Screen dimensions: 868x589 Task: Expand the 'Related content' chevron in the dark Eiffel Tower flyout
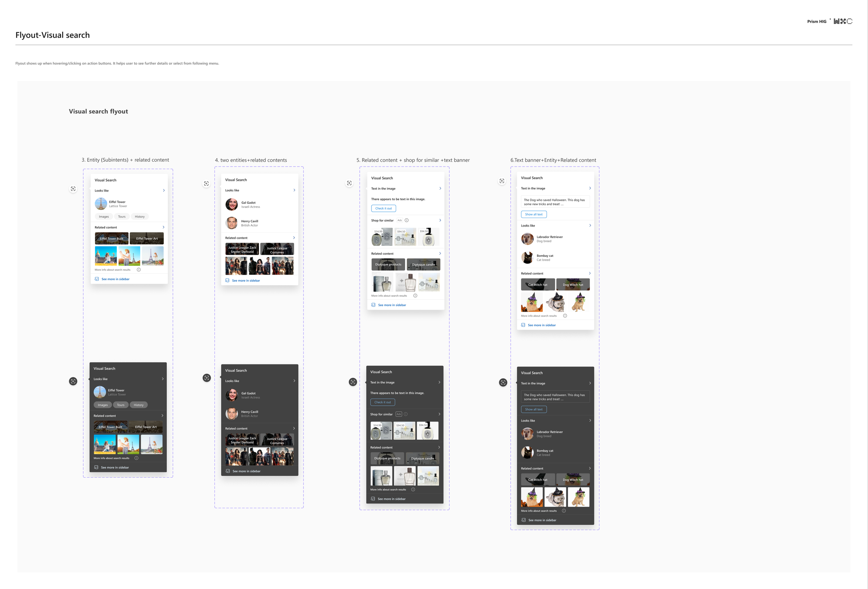click(x=162, y=415)
